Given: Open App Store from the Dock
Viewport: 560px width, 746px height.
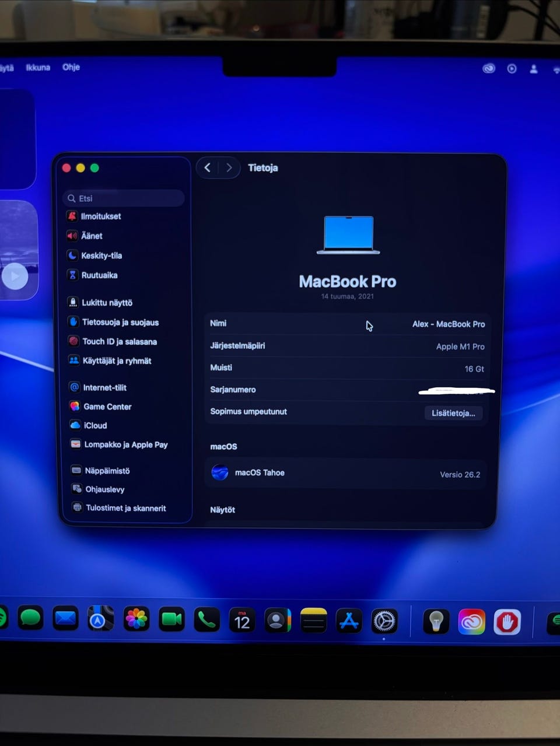Looking at the screenshot, I should (x=349, y=621).
